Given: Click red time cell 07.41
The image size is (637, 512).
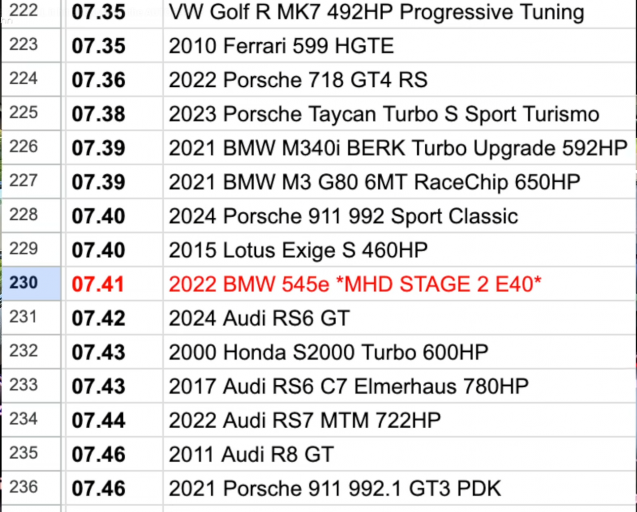Looking at the screenshot, I should click(114, 284).
